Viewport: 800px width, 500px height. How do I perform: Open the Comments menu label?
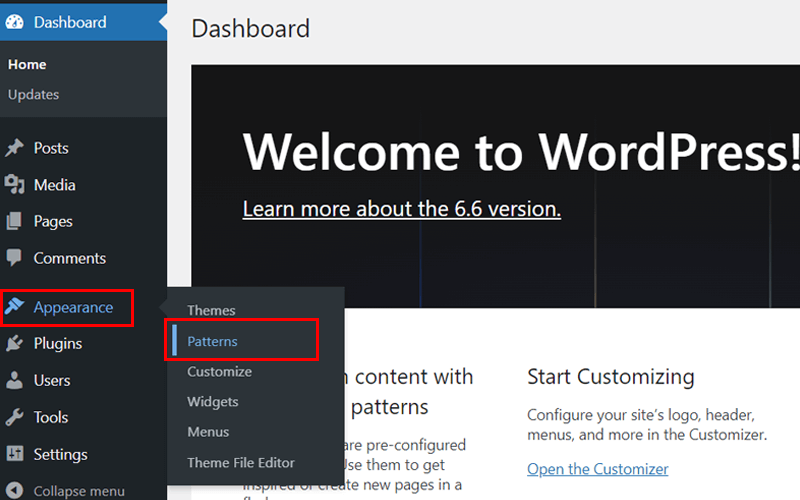coord(70,258)
